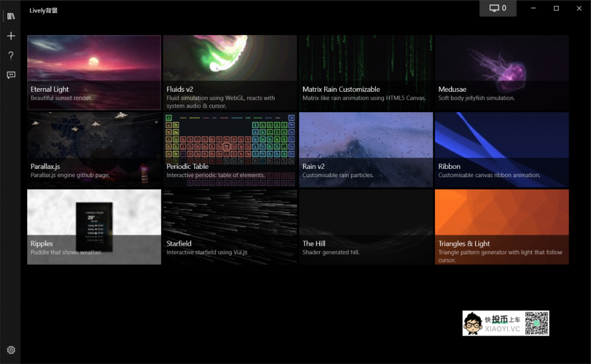
Task: Select the Parallax.js wallpaper
Action: tap(94, 150)
